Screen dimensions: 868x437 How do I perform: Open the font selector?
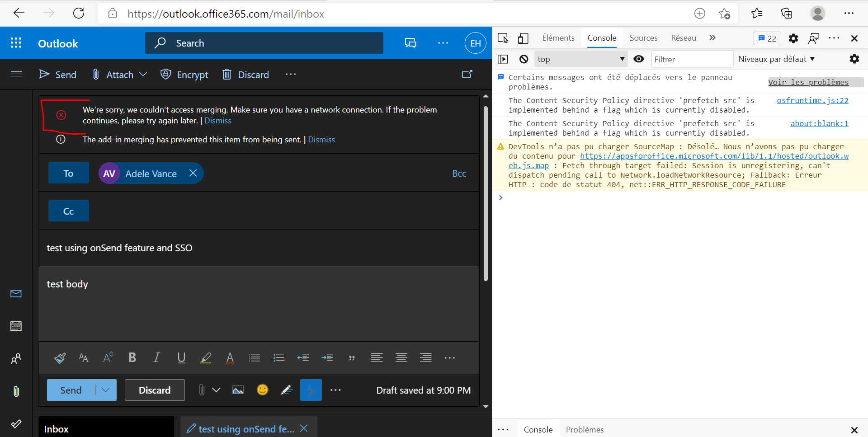click(x=84, y=358)
